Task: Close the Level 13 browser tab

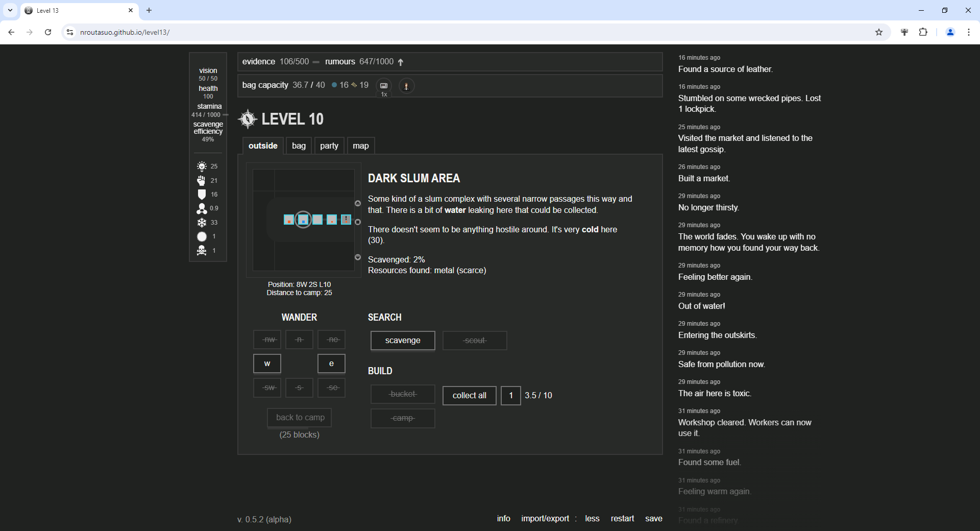Action: 131,10
